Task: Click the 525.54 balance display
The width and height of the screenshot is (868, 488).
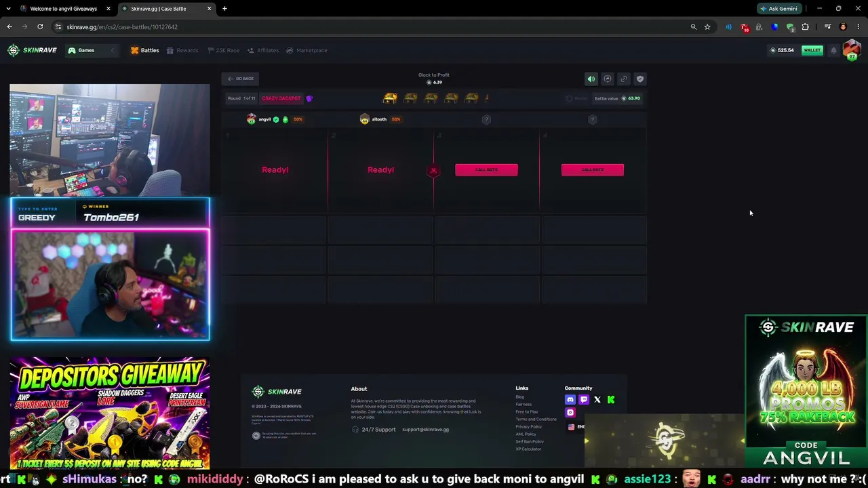Action: [x=782, y=50]
